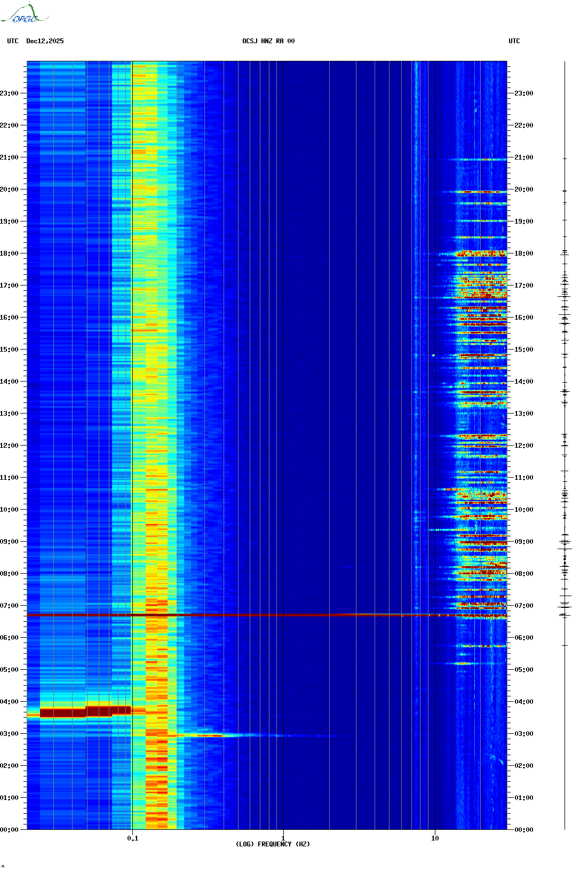588x872 pixels.
Task: Click the UTC label at top left
Action: click(x=13, y=41)
